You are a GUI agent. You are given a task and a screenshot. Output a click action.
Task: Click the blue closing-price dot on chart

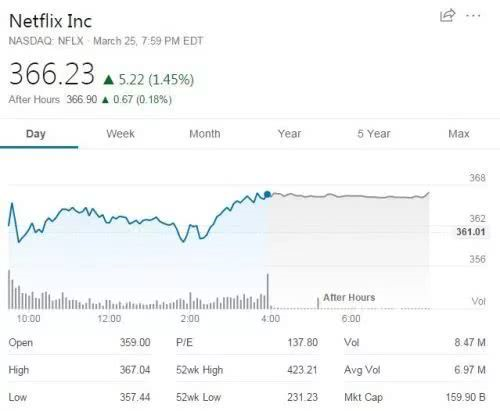267,194
